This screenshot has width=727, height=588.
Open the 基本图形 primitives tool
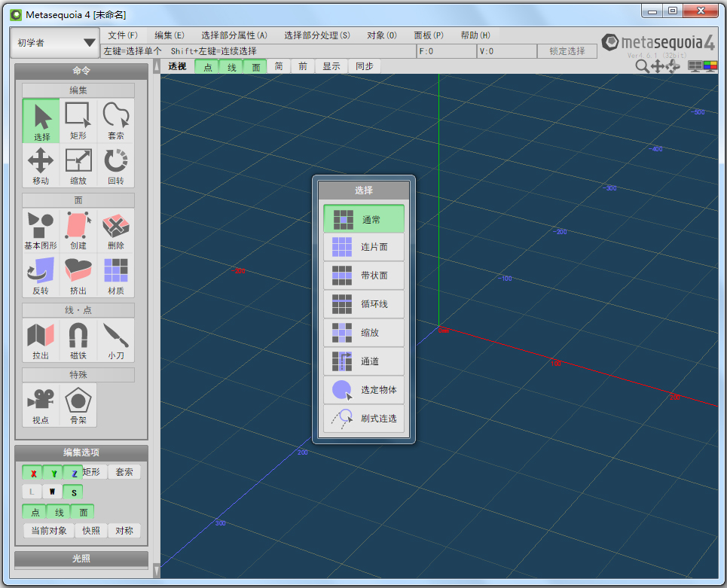tap(41, 230)
